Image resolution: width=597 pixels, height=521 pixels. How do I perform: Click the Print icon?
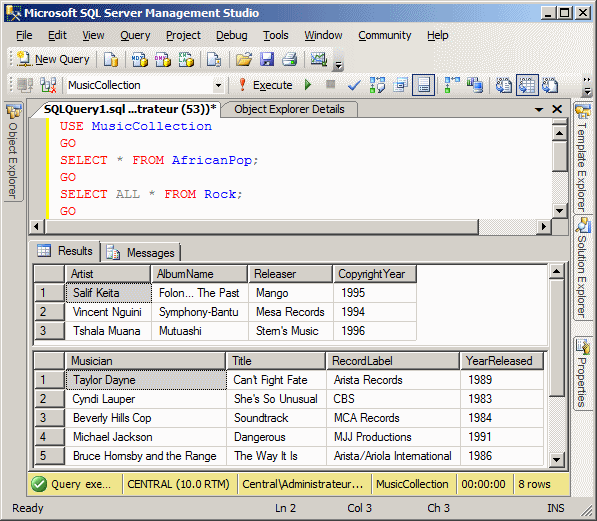tap(289, 59)
